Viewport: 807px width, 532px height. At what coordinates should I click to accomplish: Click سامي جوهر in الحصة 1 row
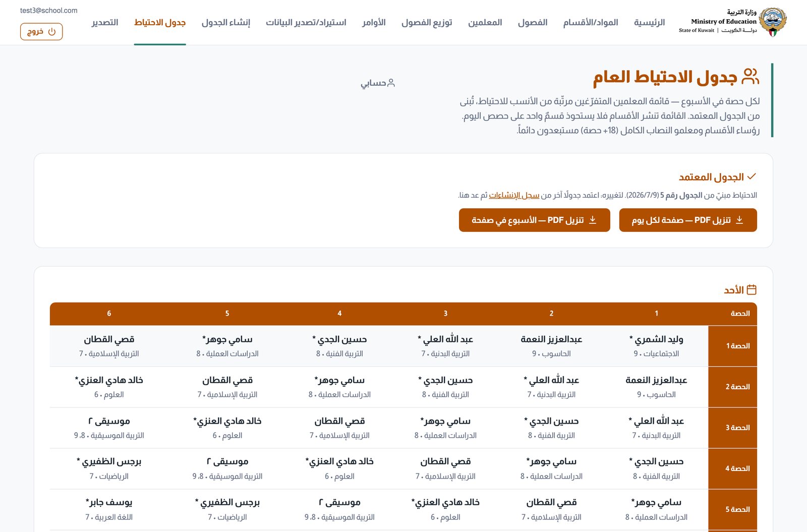pos(227,339)
